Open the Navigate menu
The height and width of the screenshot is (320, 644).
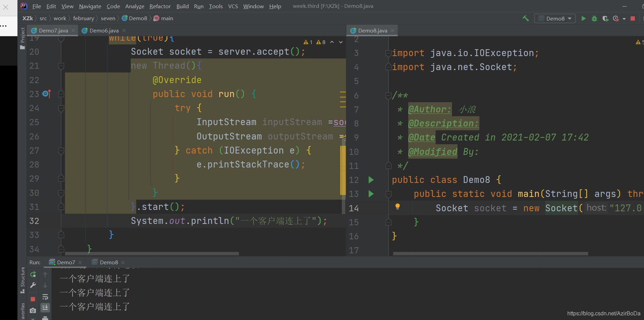click(x=90, y=6)
